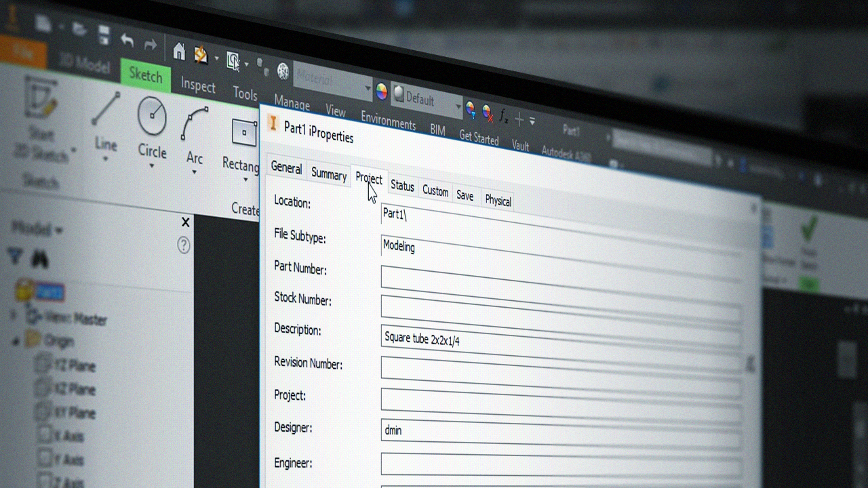Switch to the Inspect ribbon tab

coord(198,85)
